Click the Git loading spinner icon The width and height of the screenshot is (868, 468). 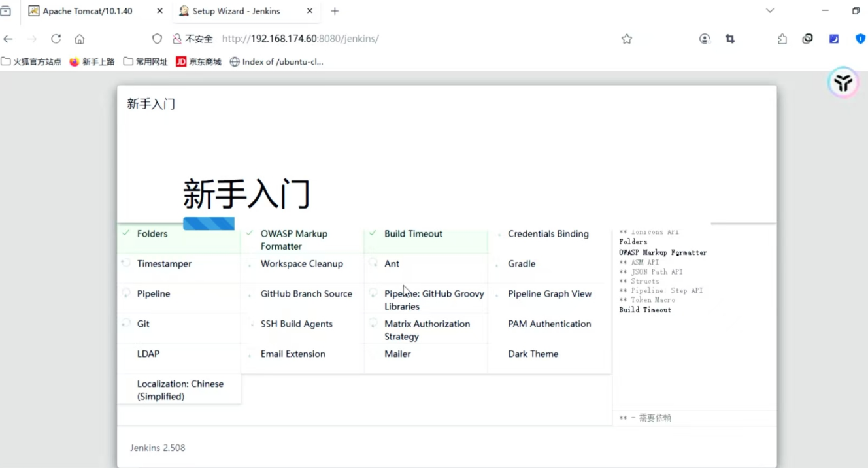tap(126, 324)
